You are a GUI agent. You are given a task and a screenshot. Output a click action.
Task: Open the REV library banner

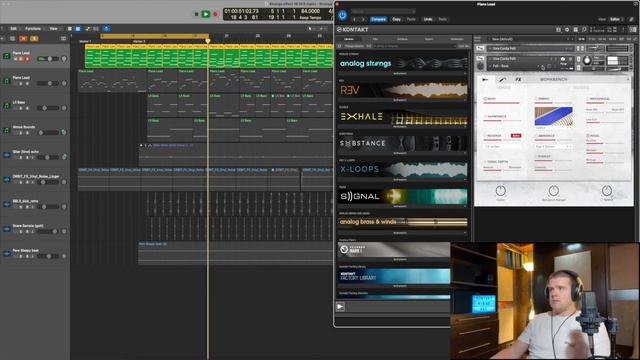[x=403, y=90]
